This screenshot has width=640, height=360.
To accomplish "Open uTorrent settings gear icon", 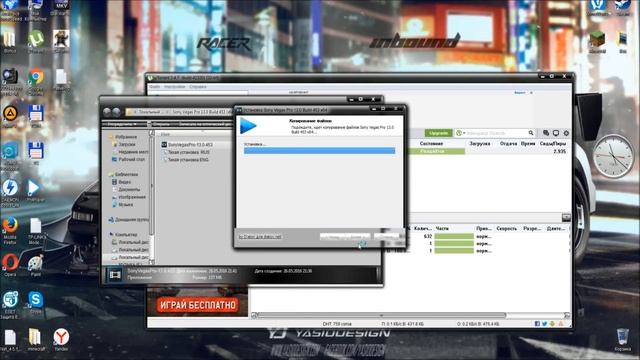I will [566, 133].
